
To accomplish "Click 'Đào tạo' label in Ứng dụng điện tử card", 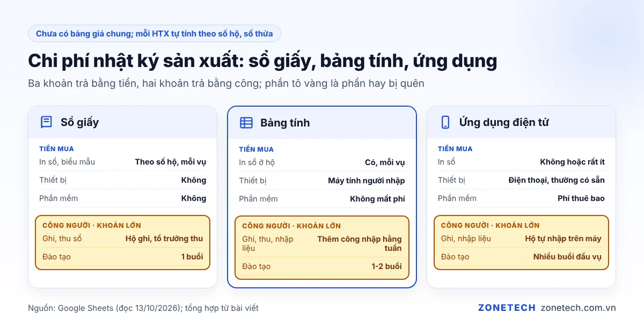I will click(455, 257).
